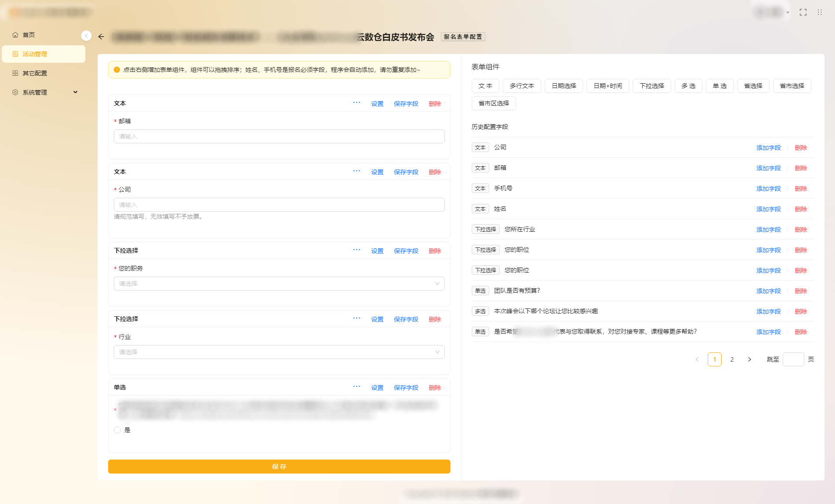
Task: Open 其它配置 menu item
Action: tap(44, 73)
